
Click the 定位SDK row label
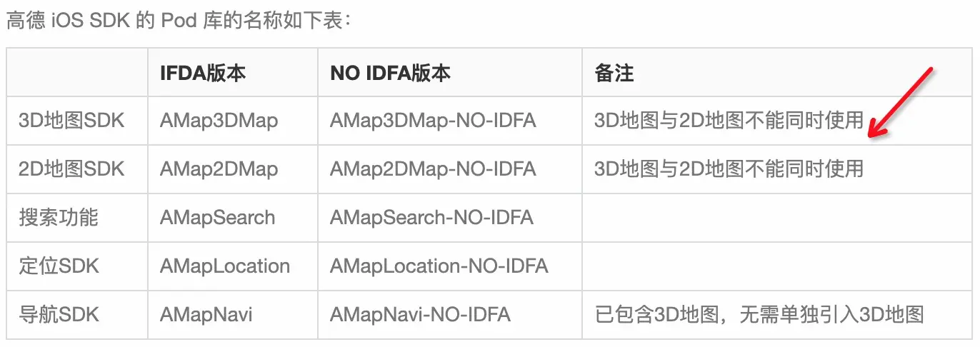pyautogui.click(x=59, y=266)
